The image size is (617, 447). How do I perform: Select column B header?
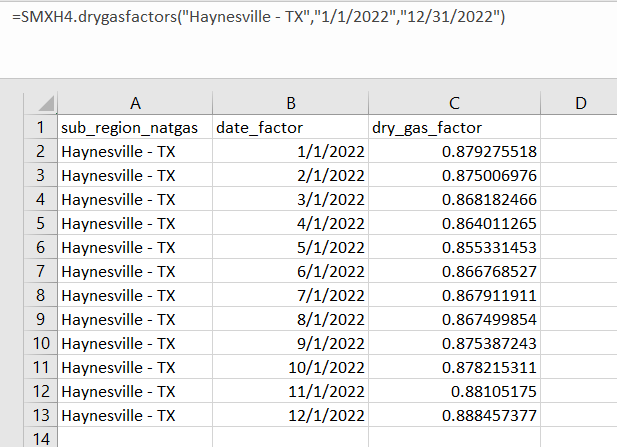pos(290,103)
